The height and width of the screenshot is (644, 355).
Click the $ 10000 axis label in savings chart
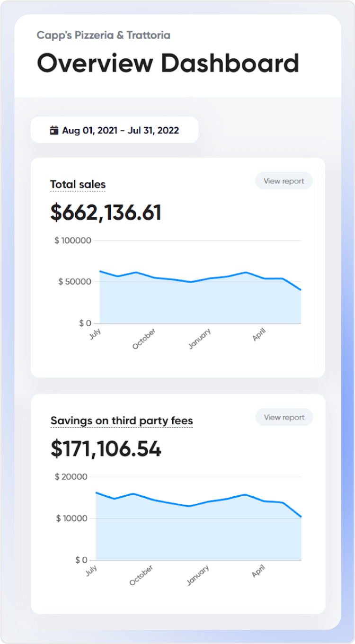coord(72,519)
